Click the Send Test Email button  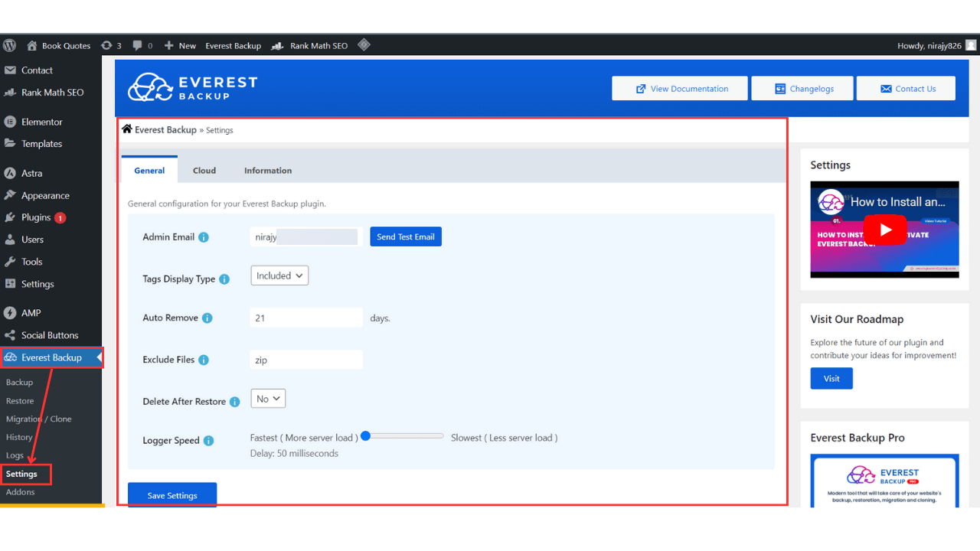point(405,237)
